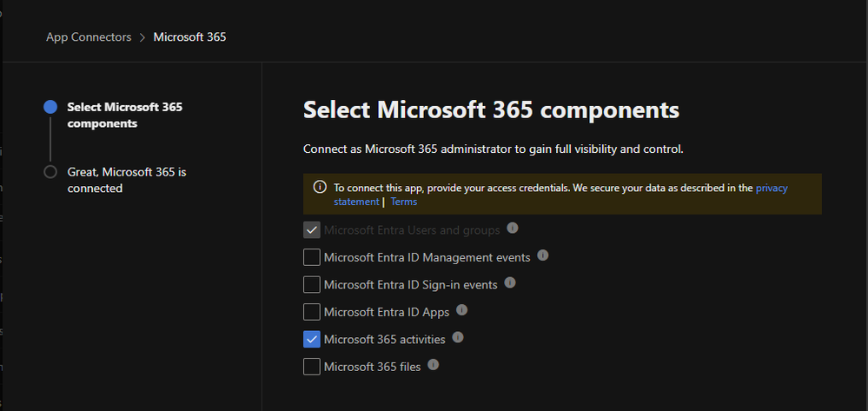Click info icon beside Entra ID Sign-in events

tap(510, 282)
